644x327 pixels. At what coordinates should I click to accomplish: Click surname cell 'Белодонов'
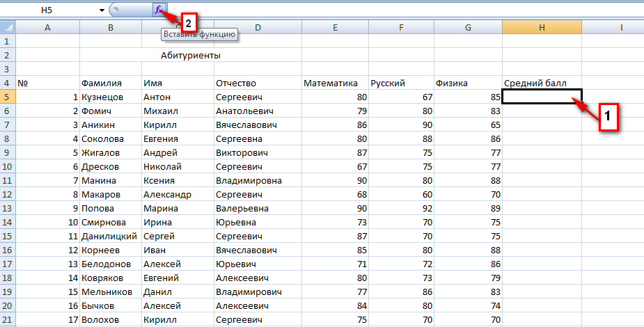(x=111, y=264)
